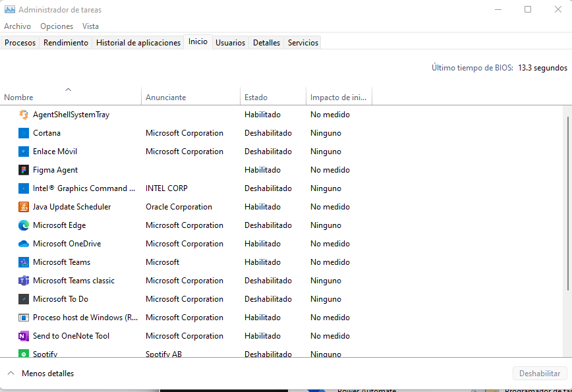Click the Cortana row icon
572x392 pixels.
point(24,133)
